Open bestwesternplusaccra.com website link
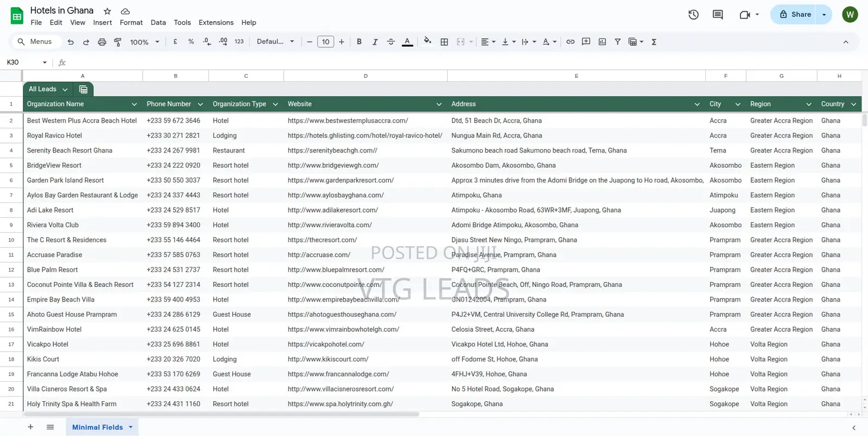Image resolution: width=868 pixels, height=436 pixels. 348,121
